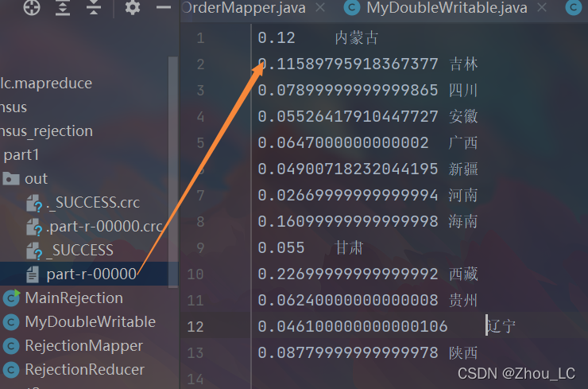588x389 pixels.
Task: Hide the project panel with minus icon
Action: point(164,7)
